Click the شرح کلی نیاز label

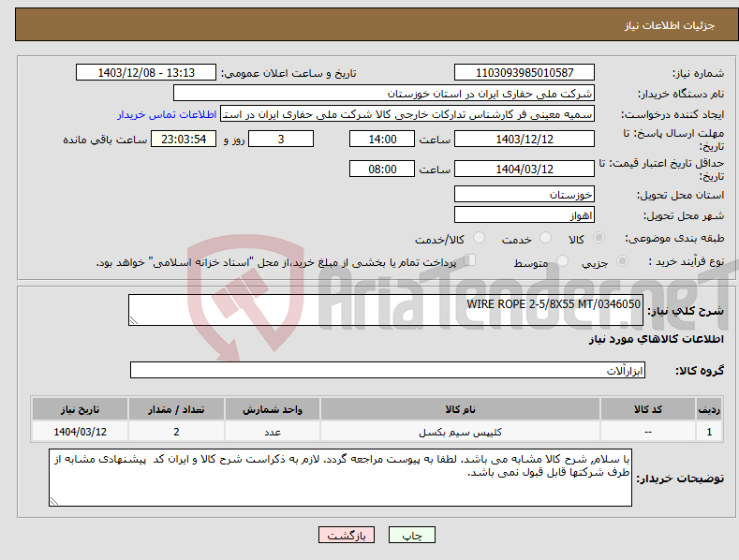[x=686, y=311]
